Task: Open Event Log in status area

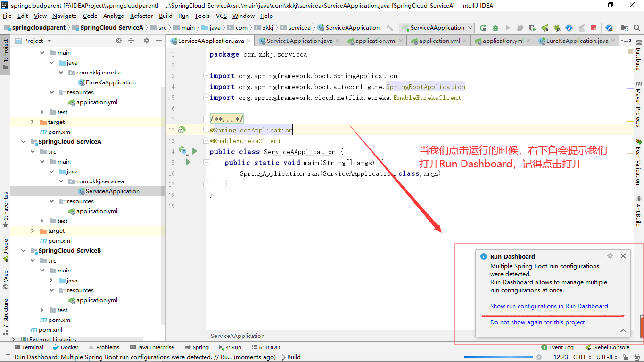Action: (x=557, y=347)
